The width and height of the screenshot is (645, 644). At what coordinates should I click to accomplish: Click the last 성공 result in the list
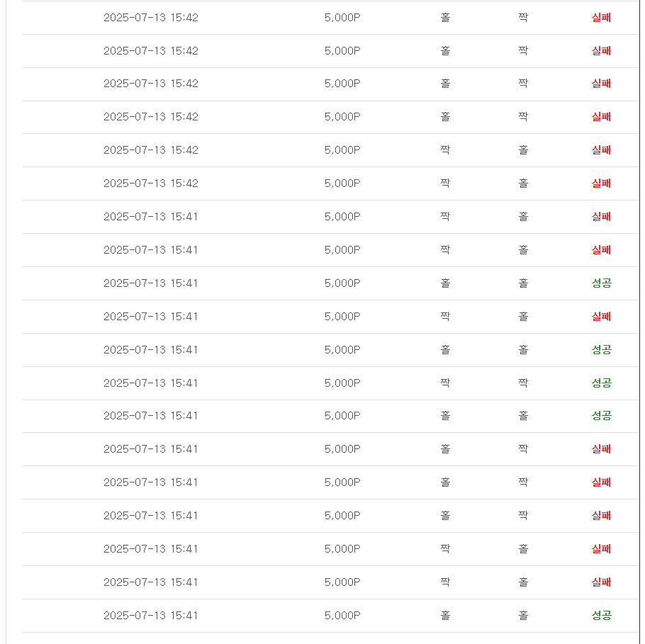pos(601,615)
